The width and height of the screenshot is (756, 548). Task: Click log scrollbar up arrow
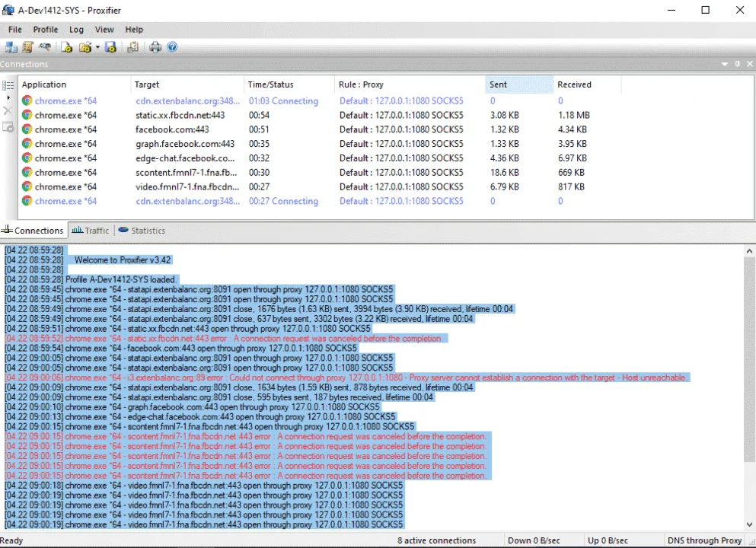(749, 251)
